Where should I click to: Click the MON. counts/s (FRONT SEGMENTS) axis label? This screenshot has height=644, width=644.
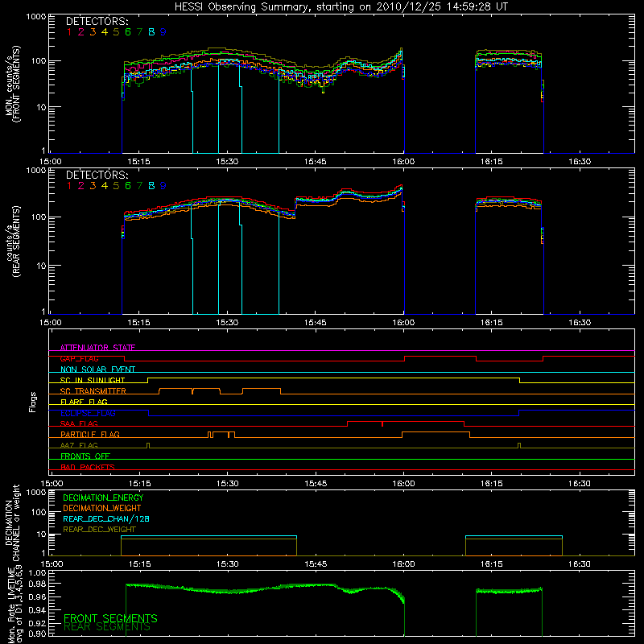(13, 84)
